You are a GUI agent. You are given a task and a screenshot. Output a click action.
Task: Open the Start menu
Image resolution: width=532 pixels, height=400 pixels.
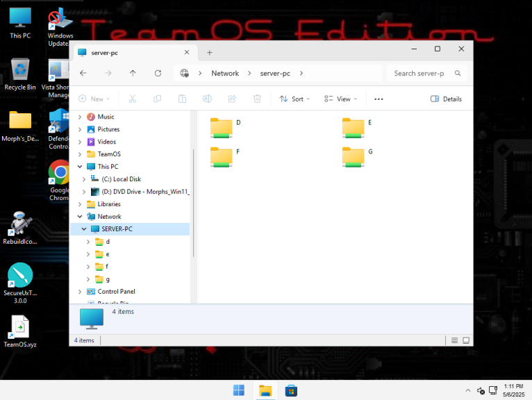click(x=239, y=390)
